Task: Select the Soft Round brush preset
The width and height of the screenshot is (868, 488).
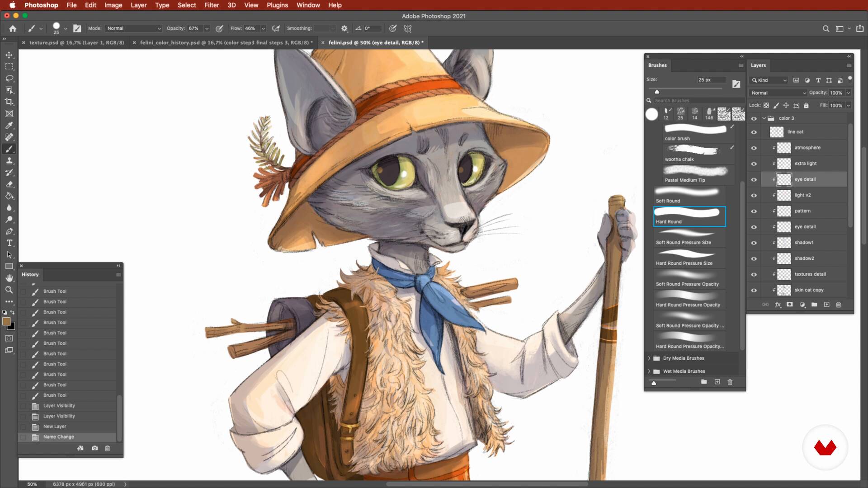Action: pyautogui.click(x=689, y=196)
